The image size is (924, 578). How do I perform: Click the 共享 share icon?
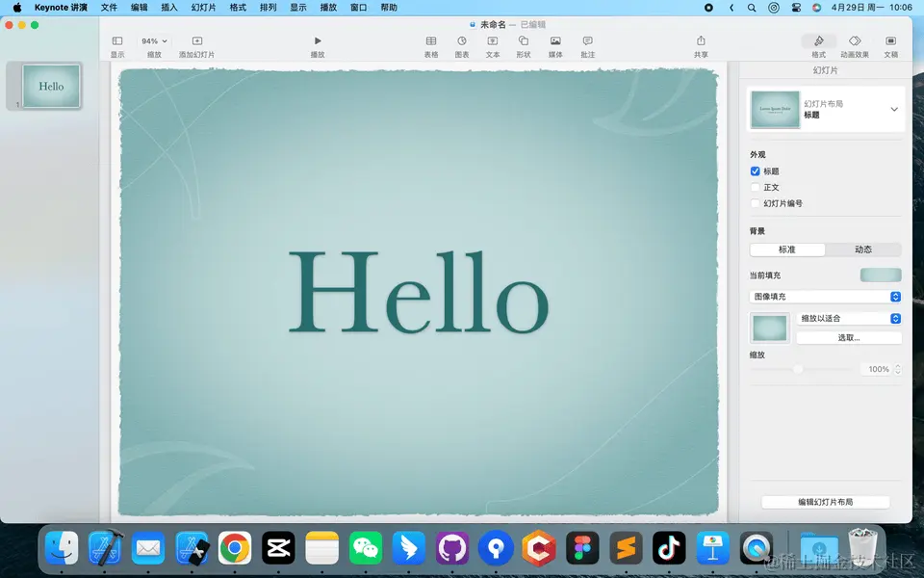click(x=701, y=46)
